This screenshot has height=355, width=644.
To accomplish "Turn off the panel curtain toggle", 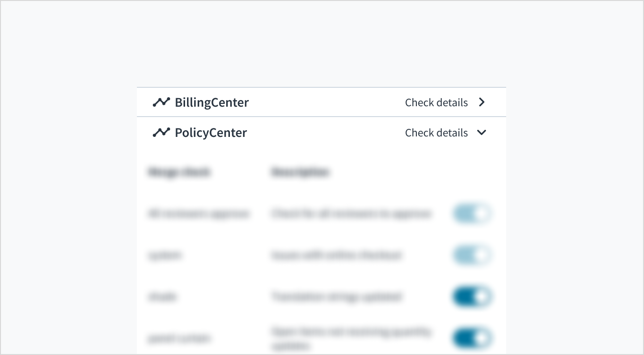I will [x=472, y=338].
